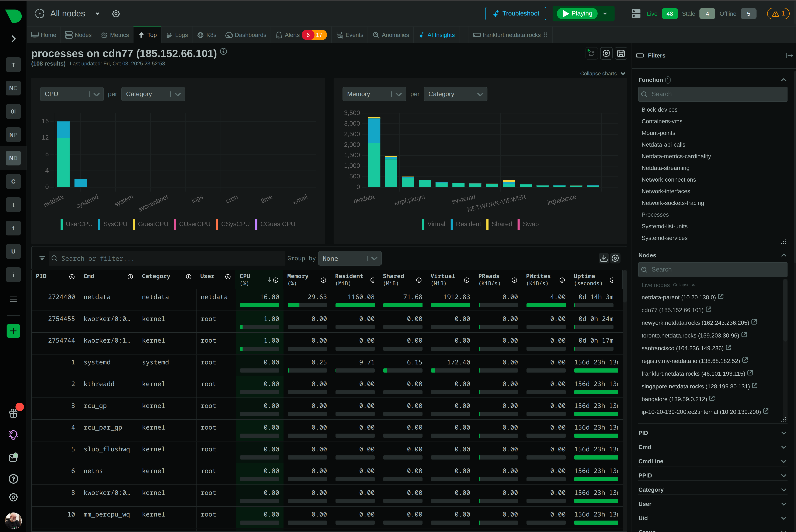The height and width of the screenshot is (532, 796).
Task: Select the funnel filter icon beside table search
Action: [x=42, y=258]
